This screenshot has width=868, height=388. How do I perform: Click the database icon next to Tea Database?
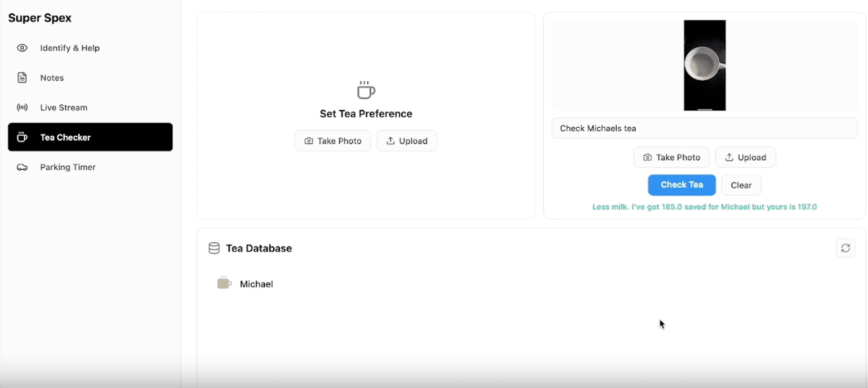click(214, 248)
